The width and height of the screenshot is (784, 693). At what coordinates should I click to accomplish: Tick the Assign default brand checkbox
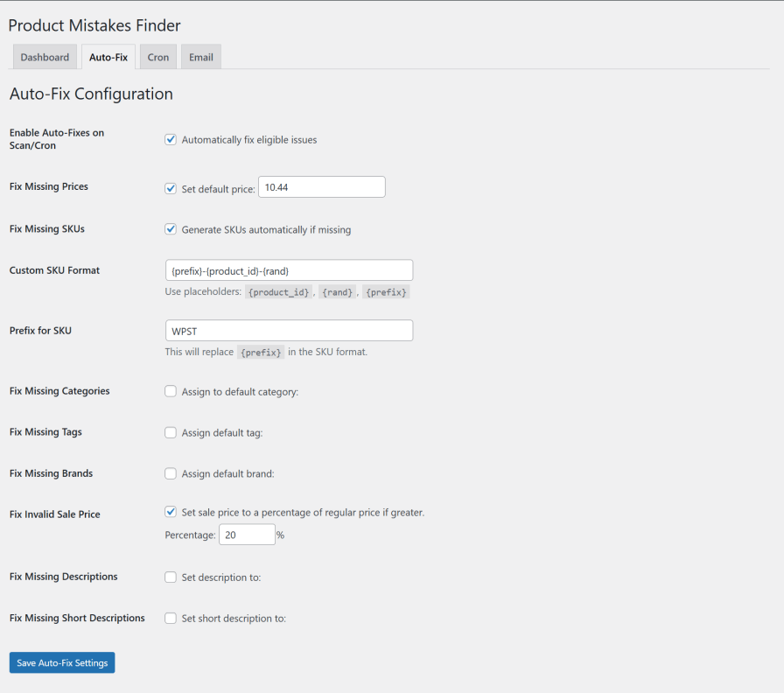click(x=171, y=473)
